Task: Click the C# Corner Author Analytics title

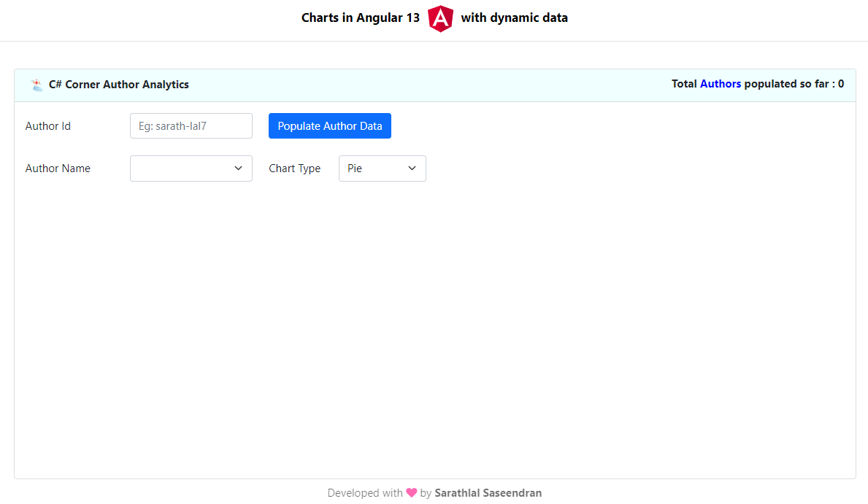Action: (x=119, y=85)
